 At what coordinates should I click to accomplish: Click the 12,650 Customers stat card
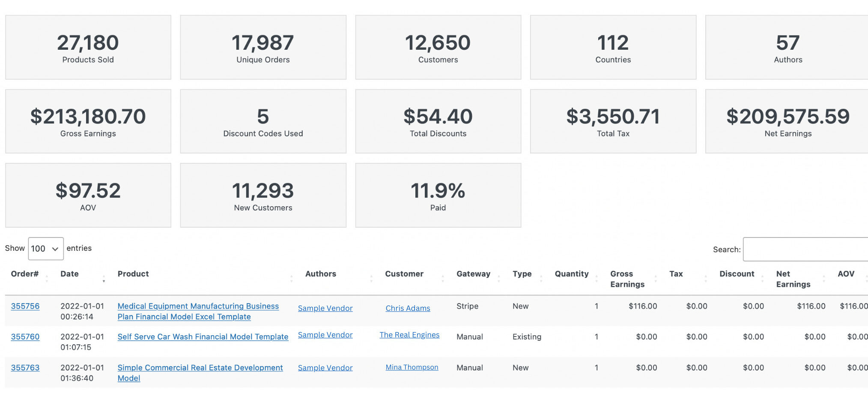(438, 48)
